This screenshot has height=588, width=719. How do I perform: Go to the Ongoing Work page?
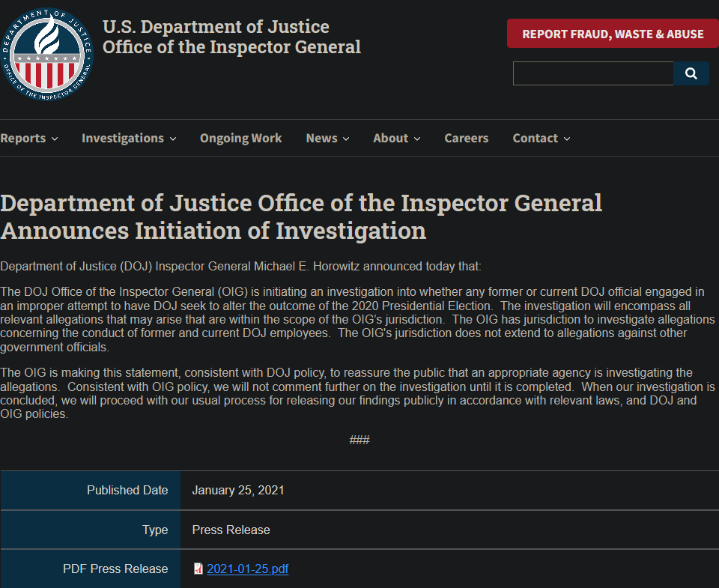[240, 138]
